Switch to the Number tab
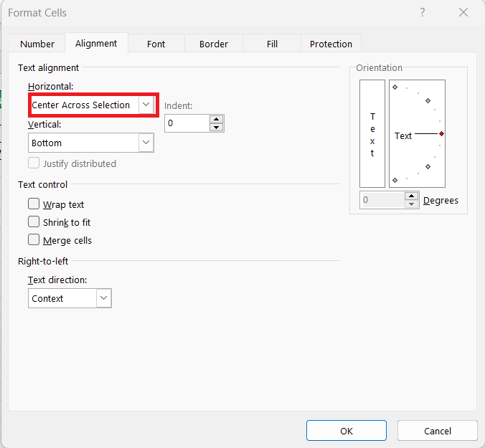 coord(37,44)
